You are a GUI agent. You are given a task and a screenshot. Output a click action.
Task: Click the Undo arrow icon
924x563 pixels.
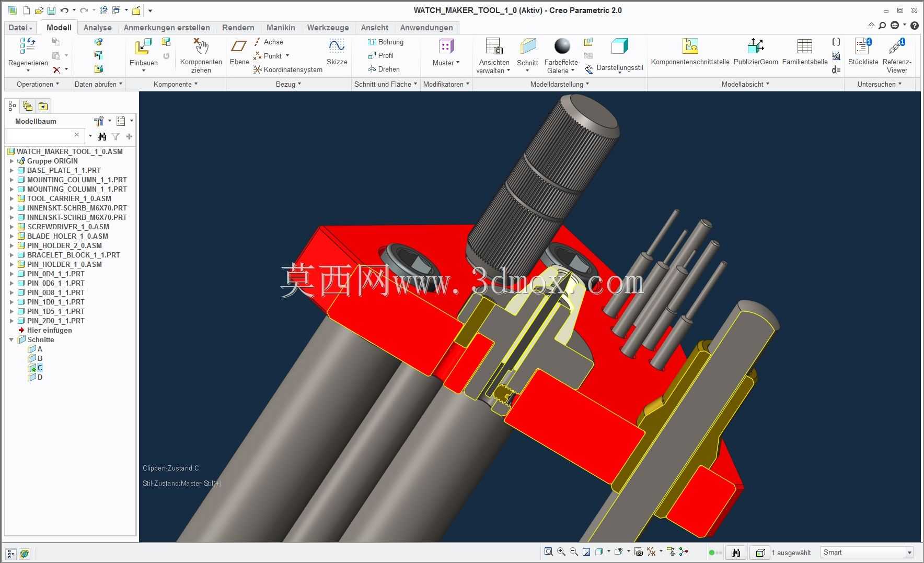pos(64,10)
